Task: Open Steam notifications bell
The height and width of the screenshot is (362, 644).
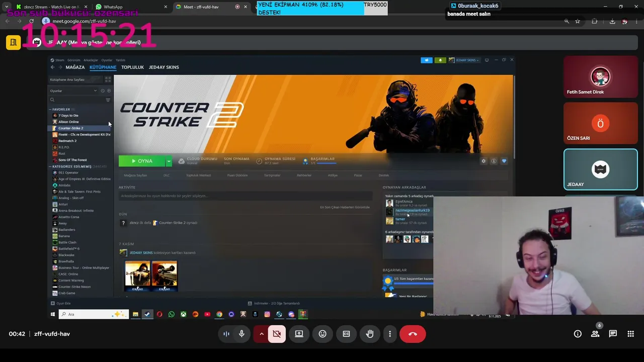Action: point(440,60)
